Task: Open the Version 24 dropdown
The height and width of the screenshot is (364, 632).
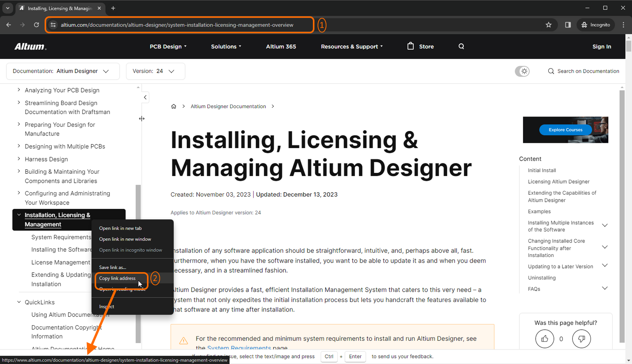Action: pyautogui.click(x=156, y=71)
